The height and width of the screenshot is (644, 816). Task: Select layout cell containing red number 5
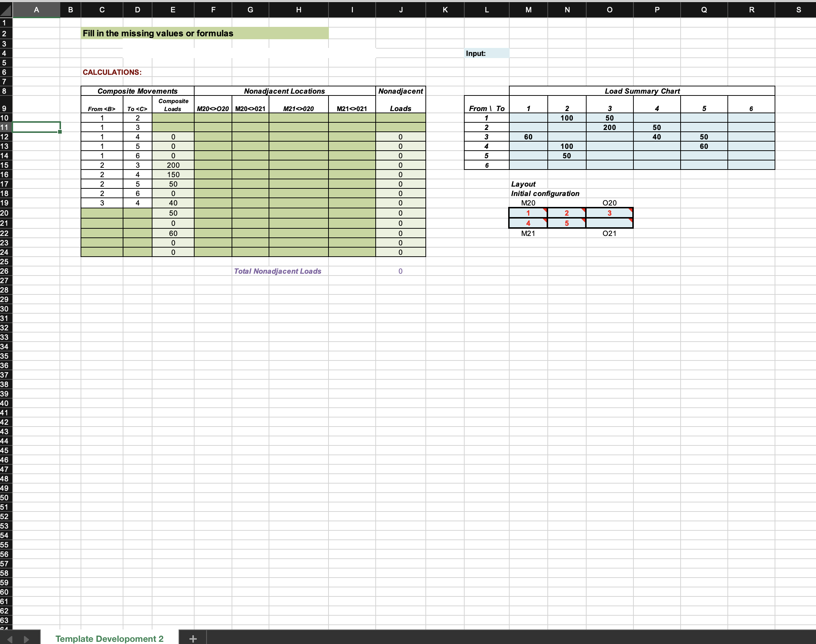pos(566,223)
